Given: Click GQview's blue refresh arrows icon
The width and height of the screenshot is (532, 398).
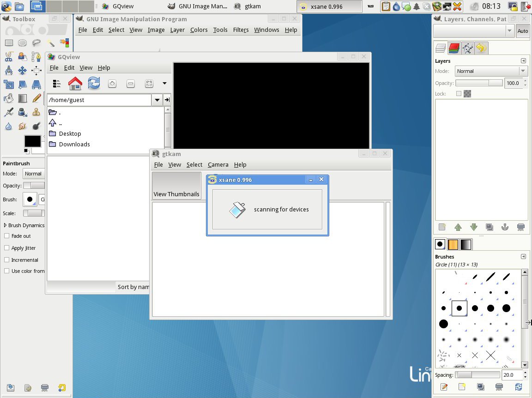Looking at the screenshot, I should click(94, 83).
